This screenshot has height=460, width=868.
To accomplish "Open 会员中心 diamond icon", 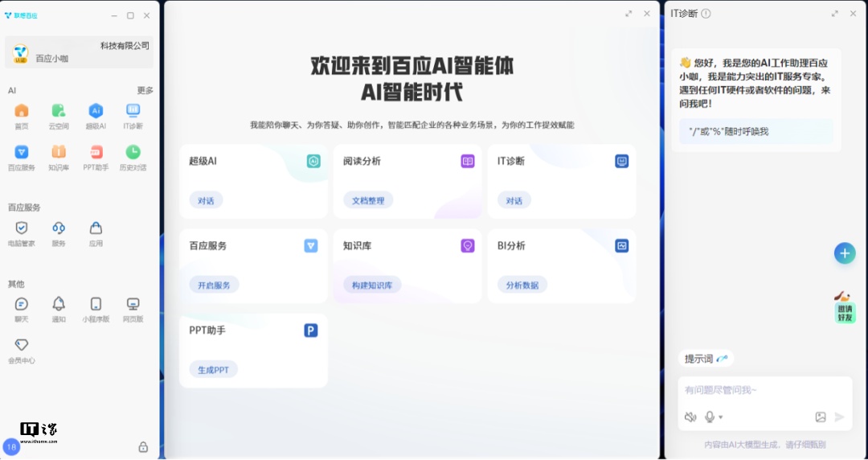I will (x=22, y=345).
